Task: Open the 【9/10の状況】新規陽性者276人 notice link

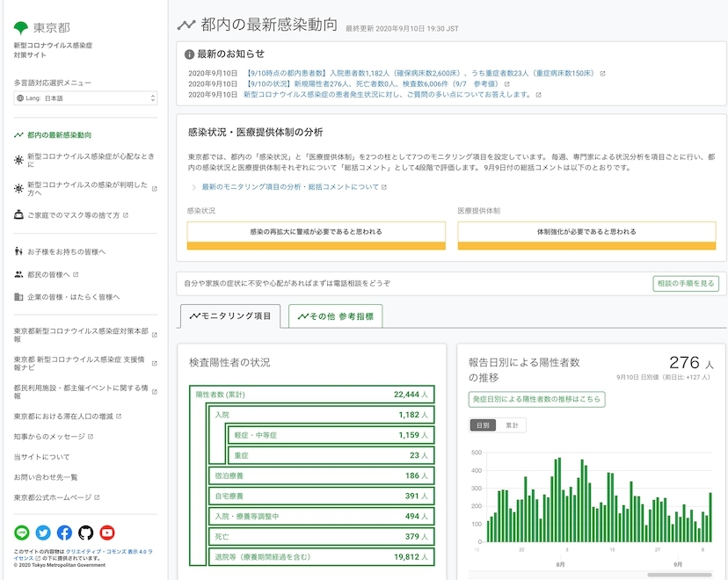Action: coord(373,84)
